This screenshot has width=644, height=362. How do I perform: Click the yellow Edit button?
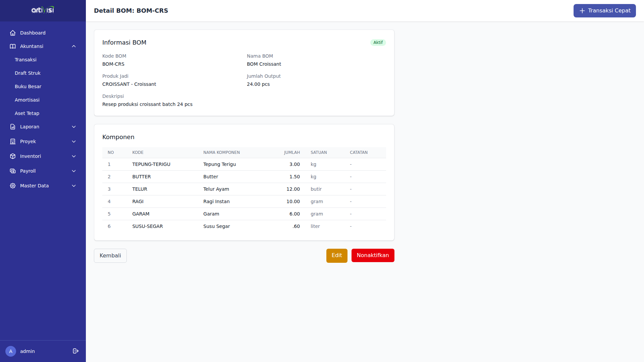point(337,255)
